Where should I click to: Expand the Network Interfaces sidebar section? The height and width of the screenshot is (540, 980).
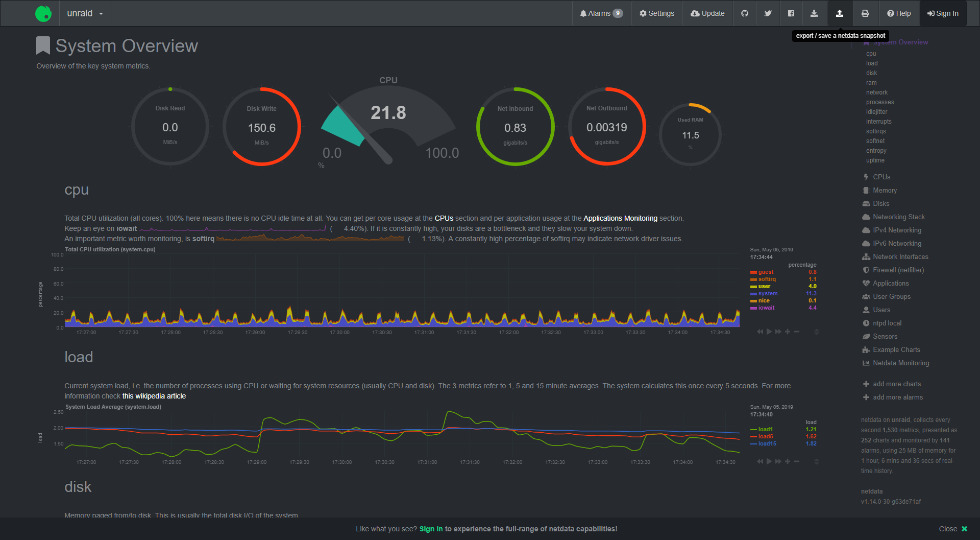tap(900, 256)
